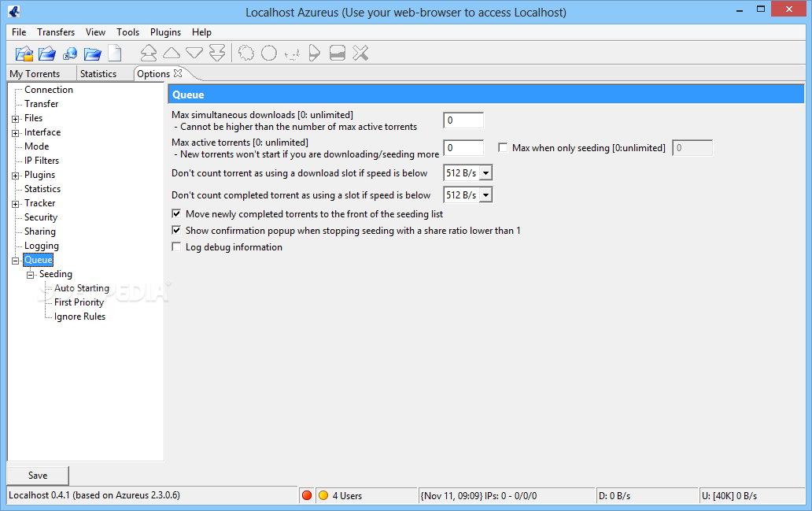Select IP Filters in options tree
The width and height of the screenshot is (812, 511).
coord(42,161)
